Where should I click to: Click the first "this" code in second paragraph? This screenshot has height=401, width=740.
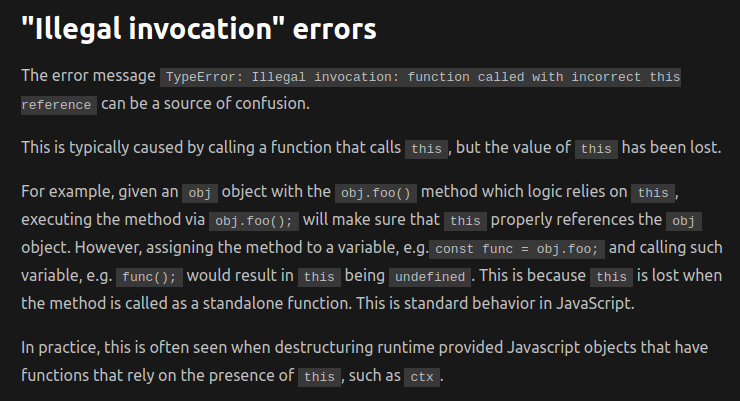(x=426, y=149)
